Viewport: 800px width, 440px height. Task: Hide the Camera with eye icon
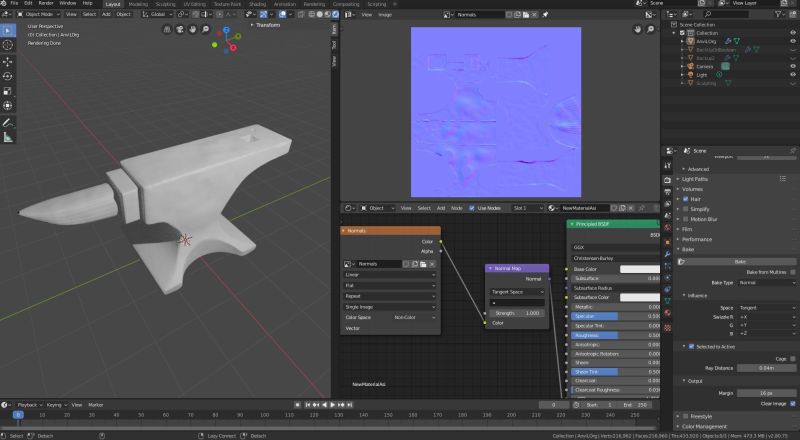[793, 66]
